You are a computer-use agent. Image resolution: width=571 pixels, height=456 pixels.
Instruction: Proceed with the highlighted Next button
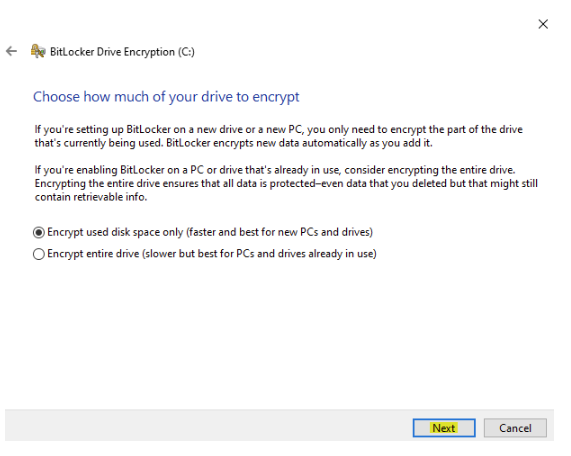point(444,428)
